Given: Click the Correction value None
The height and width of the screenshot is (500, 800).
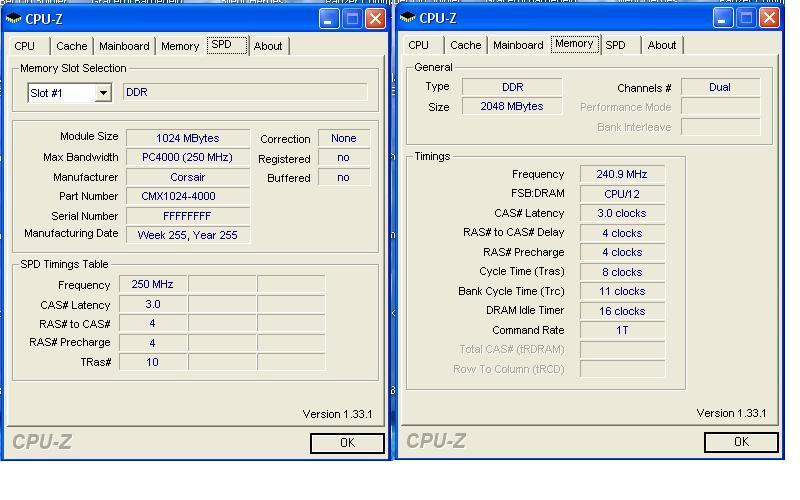Looking at the screenshot, I should pos(343,138).
